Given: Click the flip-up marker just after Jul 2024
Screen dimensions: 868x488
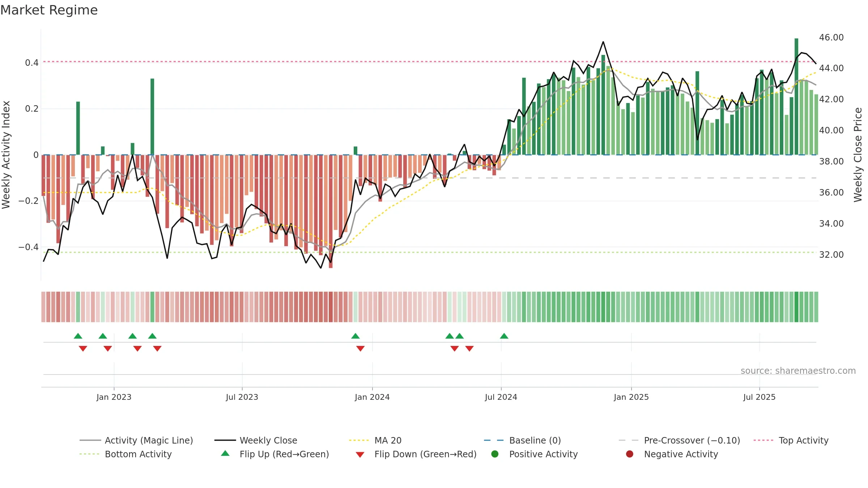Looking at the screenshot, I should tap(504, 336).
